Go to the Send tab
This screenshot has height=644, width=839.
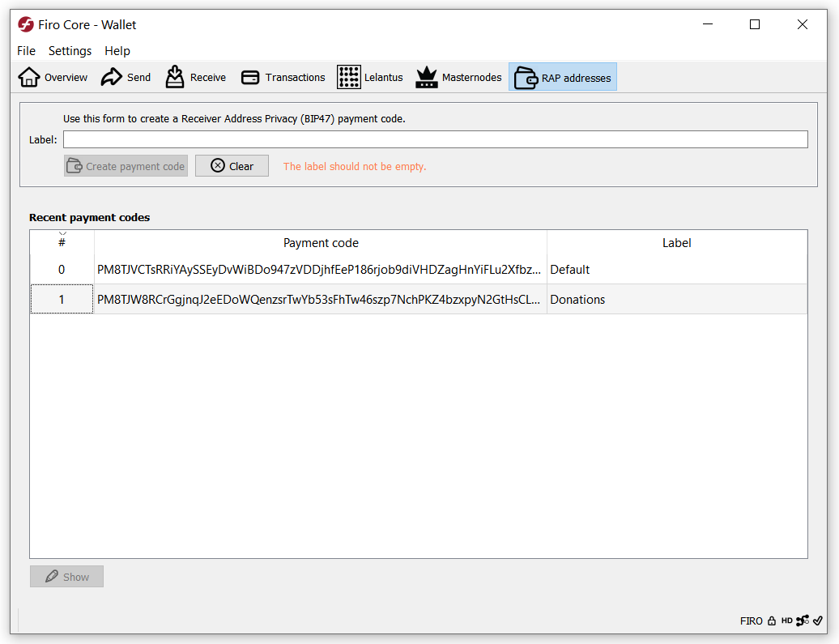click(126, 77)
